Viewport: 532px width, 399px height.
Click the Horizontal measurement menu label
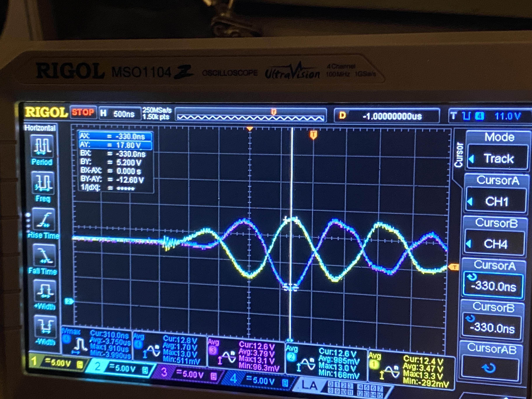(x=40, y=128)
